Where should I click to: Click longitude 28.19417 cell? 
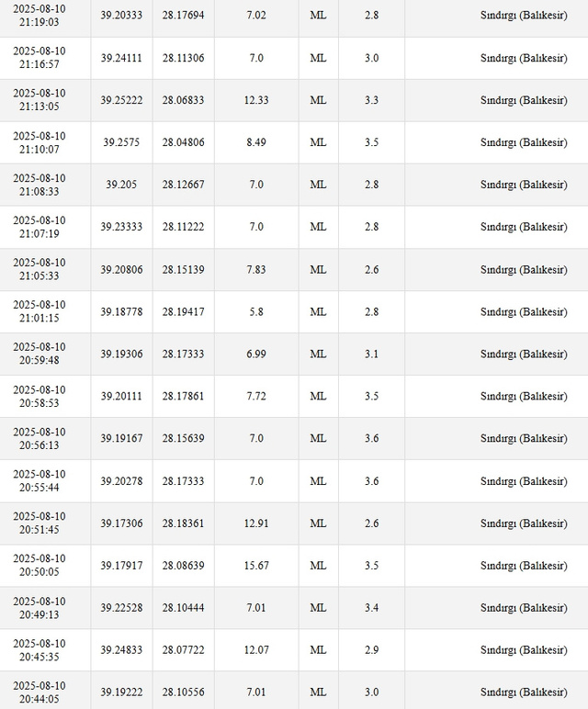click(x=183, y=312)
